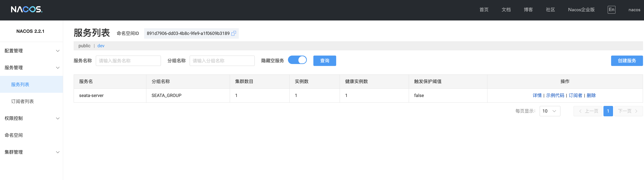Copy the namespace ID with the copy icon
The height and width of the screenshot is (180, 644).
pyautogui.click(x=234, y=33)
